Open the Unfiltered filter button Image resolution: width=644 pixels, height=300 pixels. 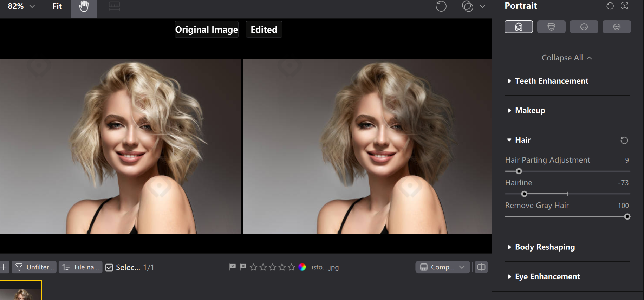click(34, 267)
